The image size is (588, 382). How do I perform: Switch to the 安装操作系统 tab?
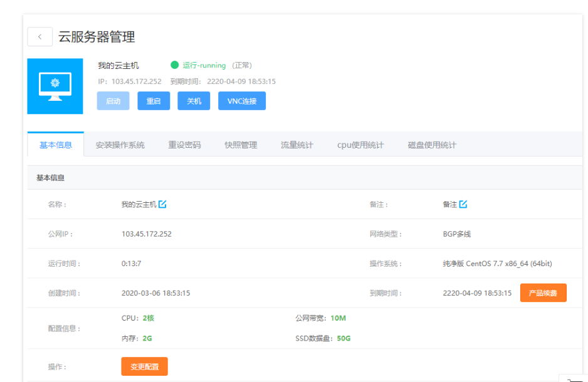pos(120,145)
